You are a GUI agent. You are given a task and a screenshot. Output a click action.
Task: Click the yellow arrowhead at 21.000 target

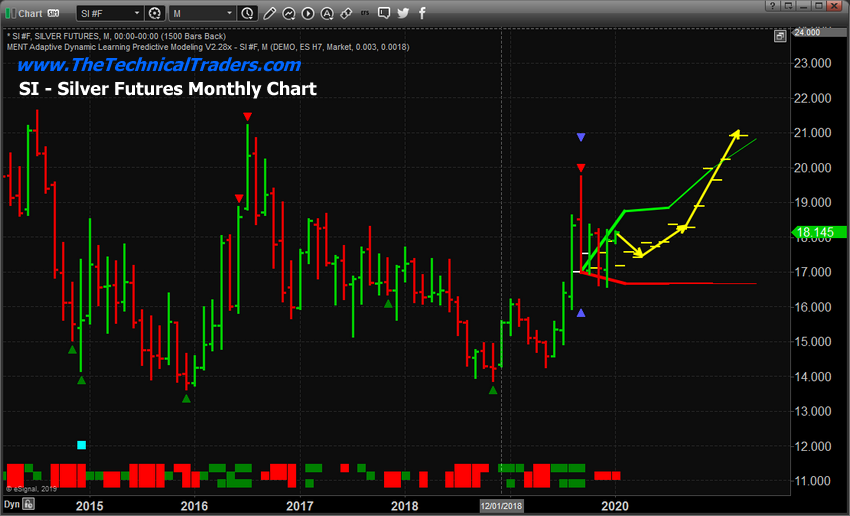coord(736,133)
